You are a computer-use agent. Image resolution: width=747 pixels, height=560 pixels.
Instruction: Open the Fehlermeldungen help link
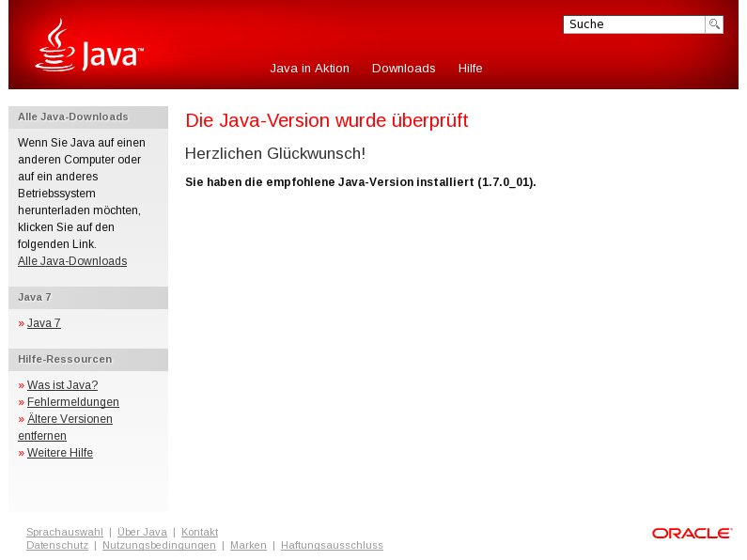(x=73, y=402)
